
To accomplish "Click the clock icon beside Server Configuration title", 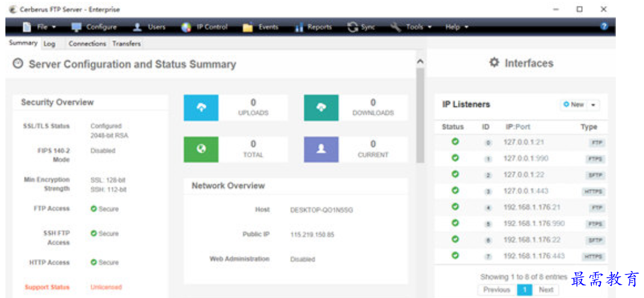I will [17, 64].
